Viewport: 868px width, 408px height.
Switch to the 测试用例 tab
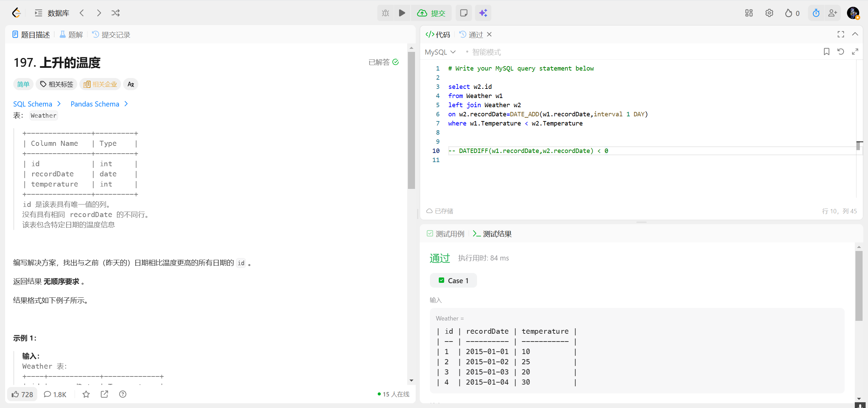tap(446, 234)
